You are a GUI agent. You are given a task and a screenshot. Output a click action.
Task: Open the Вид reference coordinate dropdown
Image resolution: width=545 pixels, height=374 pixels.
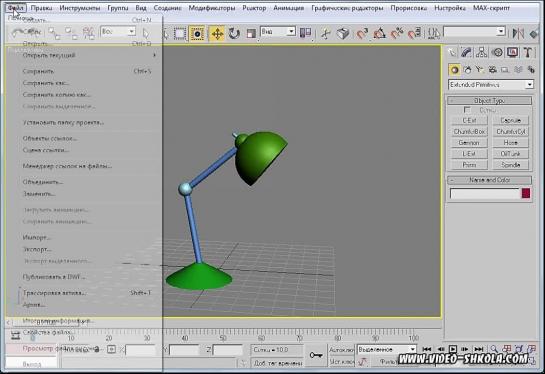(x=278, y=32)
